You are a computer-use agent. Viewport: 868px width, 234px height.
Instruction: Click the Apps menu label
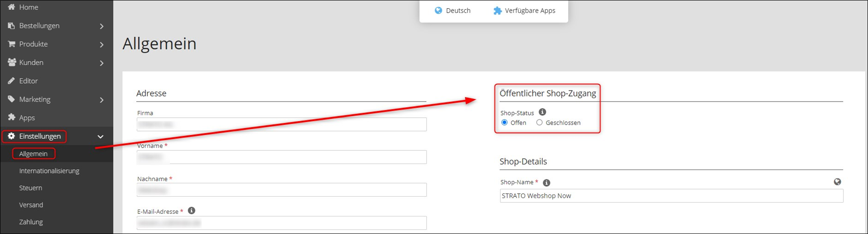click(27, 118)
